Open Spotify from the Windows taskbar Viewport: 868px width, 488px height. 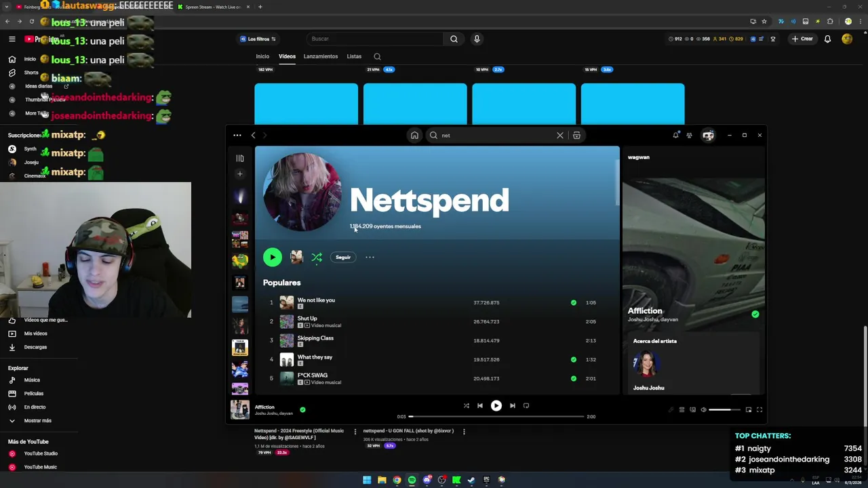(x=412, y=480)
